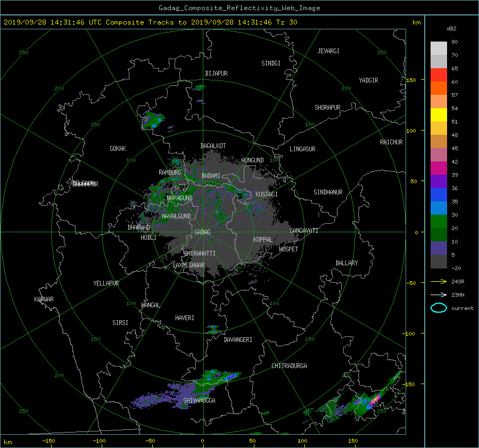The height and width of the screenshot is (448, 479).
Task: Click the DAVANGERI city label
Action: 238,340
